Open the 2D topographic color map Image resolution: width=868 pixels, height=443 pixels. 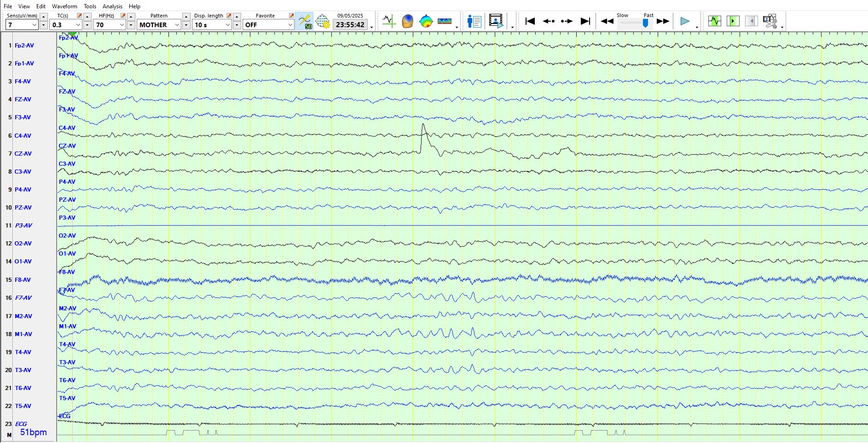pos(426,21)
